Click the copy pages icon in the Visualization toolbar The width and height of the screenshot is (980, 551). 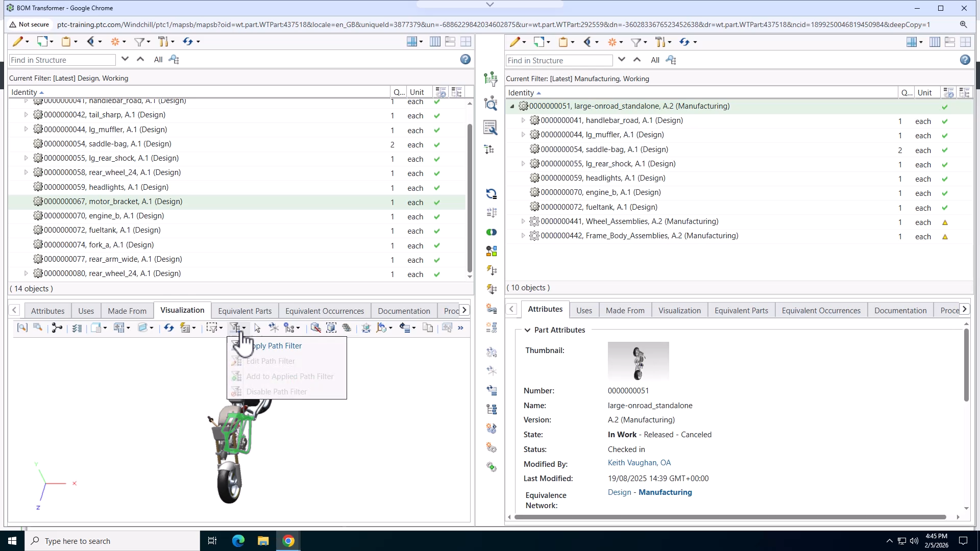(x=428, y=328)
